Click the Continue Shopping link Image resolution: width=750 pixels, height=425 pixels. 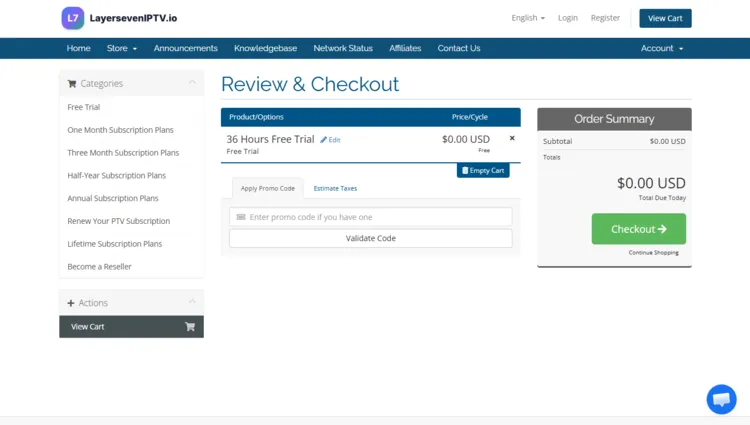(x=653, y=252)
